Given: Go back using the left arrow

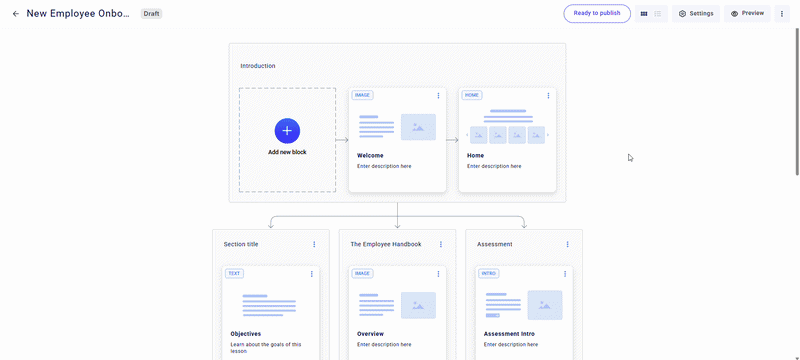Looking at the screenshot, I should pyautogui.click(x=16, y=14).
